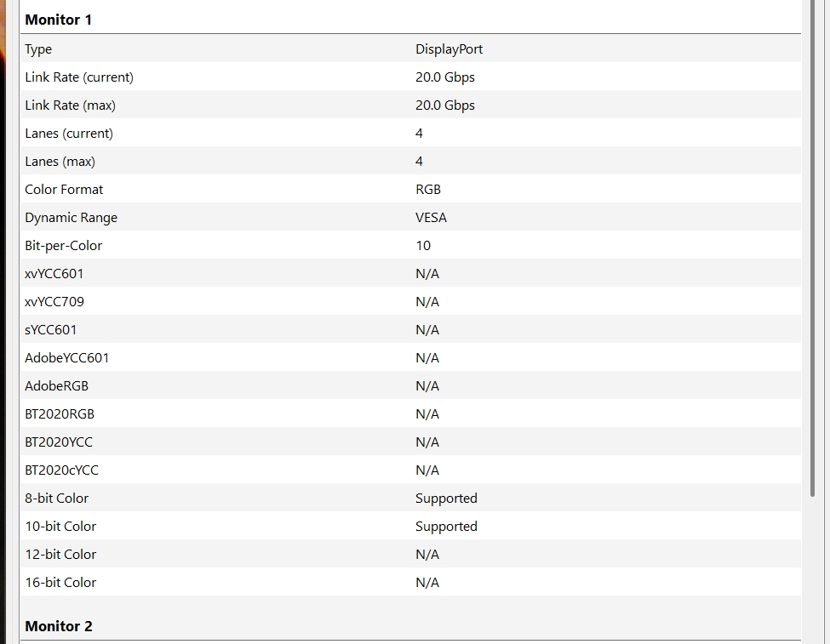The width and height of the screenshot is (830, 644).
Task: Click the Monitor 2 section heading
Action: point(59,626)
